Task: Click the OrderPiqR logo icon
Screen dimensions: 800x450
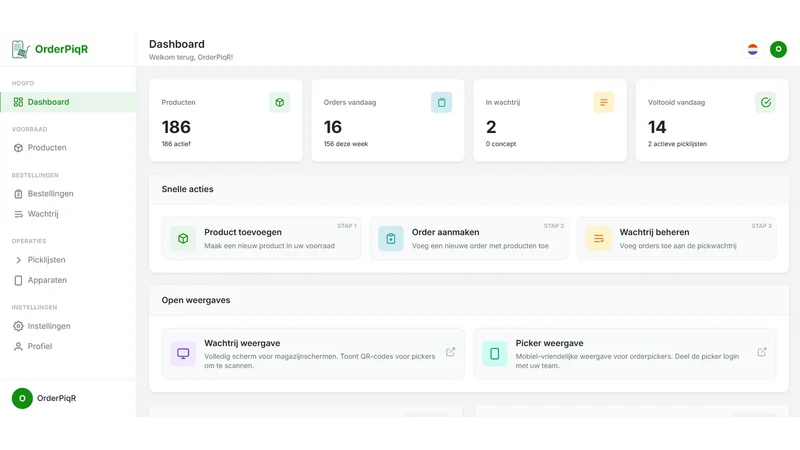Action: coord(21,49)
